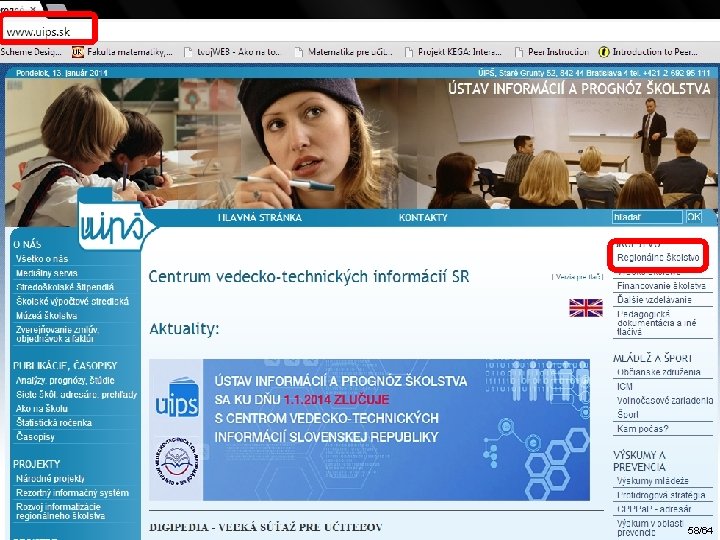Open the Projekt KEGA bookmark

click(x=453, y=52)
